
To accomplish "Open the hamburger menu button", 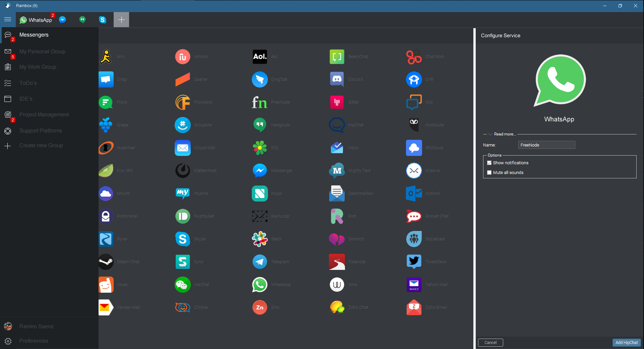I will click(8, 19).
